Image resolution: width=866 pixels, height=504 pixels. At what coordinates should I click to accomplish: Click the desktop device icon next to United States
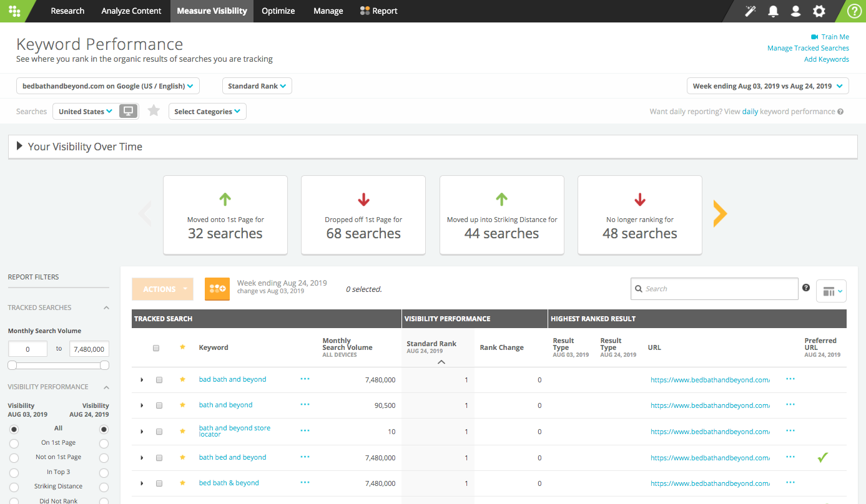(x=128, y=111)
